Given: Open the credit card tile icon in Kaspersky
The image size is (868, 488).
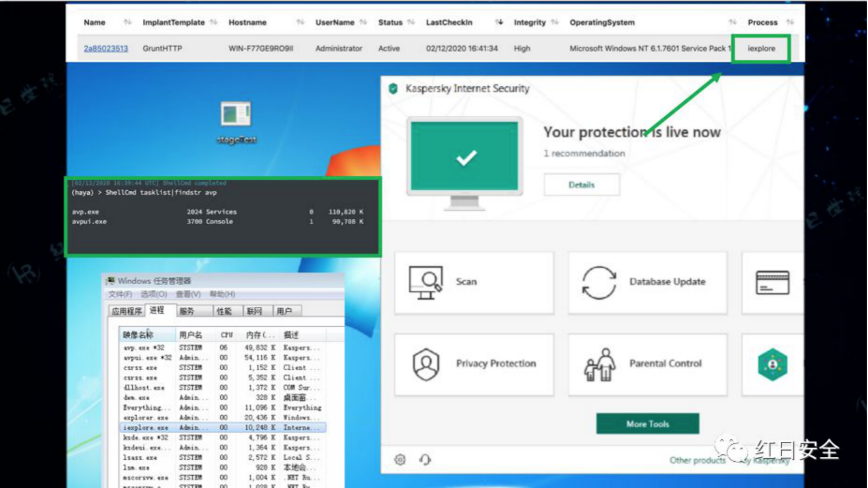Looking at the screenshot, I should [773, 283].
